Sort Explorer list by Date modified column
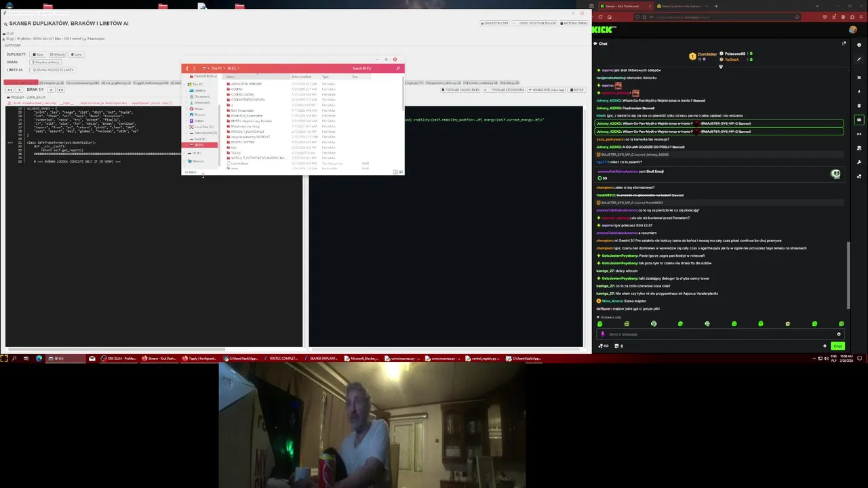This screenshot has height=488, width=868. [x=305, y=77]
